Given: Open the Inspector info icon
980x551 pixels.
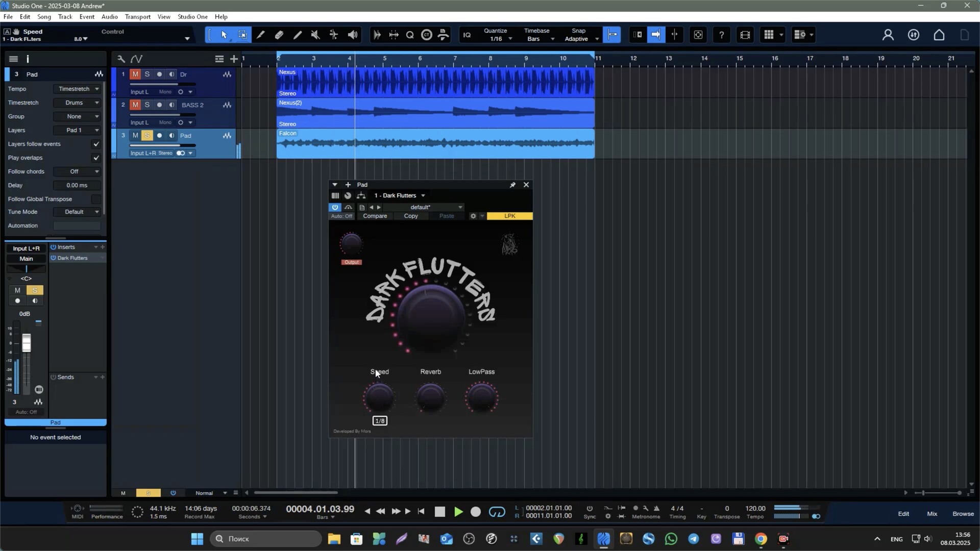Looking at the screenshot, I should point(28,59).
